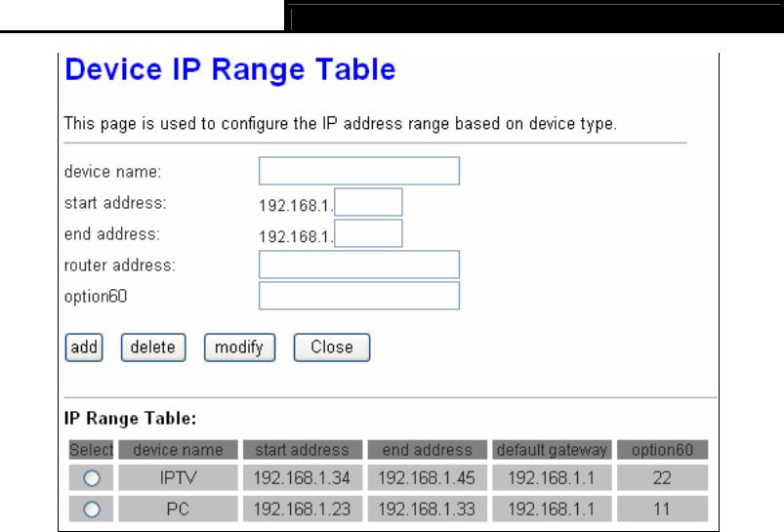Click the Close button

coord(332,348)
